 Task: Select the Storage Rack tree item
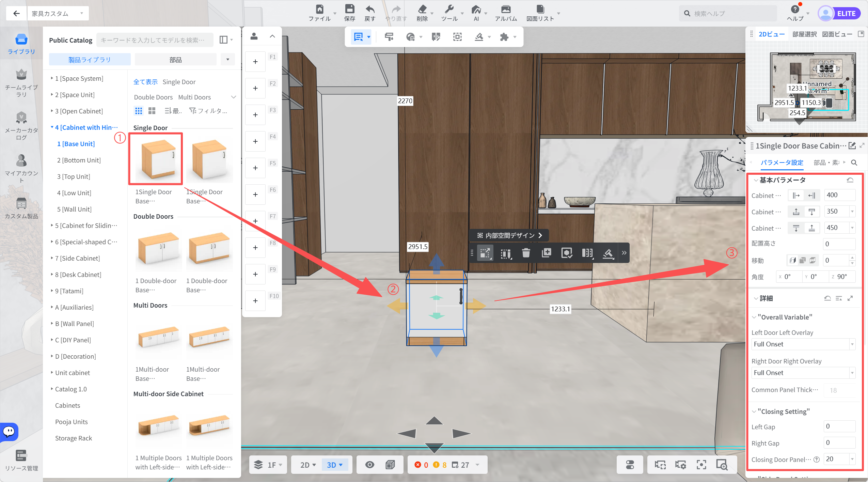[74, 438]
